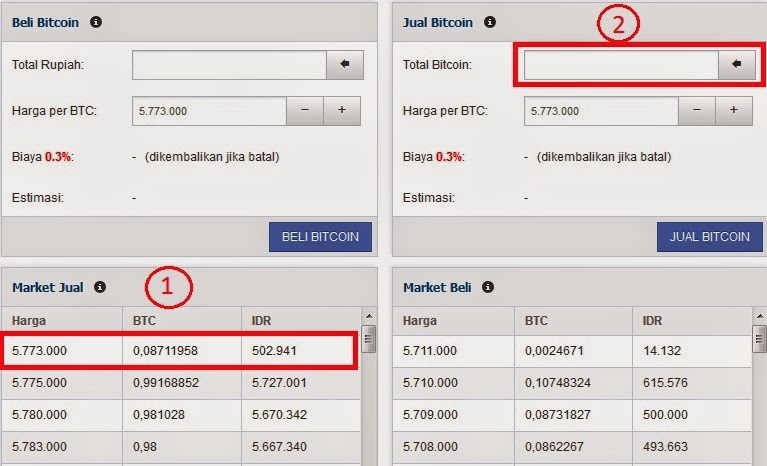This screenshot has width=767, height=466.
Task: Click the Market Jual panel title
Action: click(x=48, y=288)
